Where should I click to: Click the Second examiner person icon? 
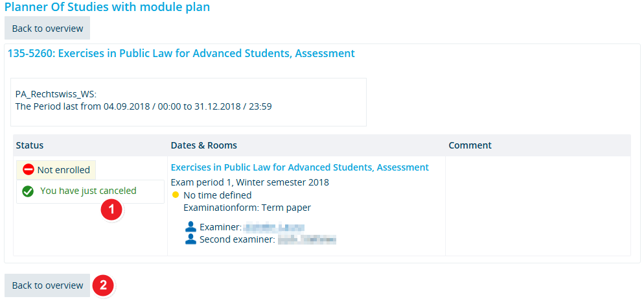[x=190, y=239]
